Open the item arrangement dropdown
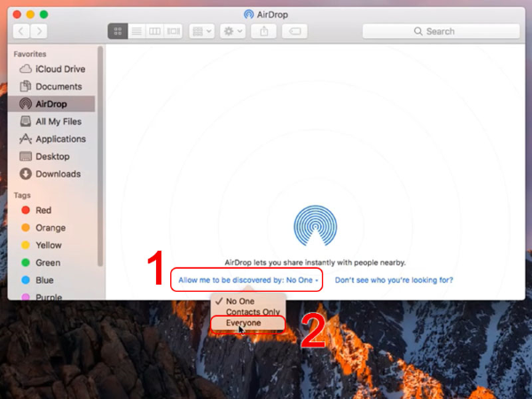532x399 pixels. [x=204, y=31]
